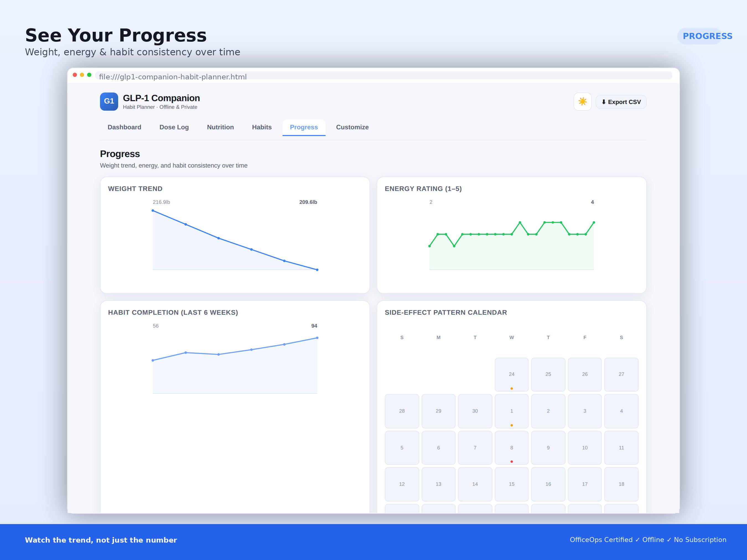Viewport: 747px width, 560px height.
Task: Click the yellow minimize window dot
Action: click(x=82, y=75)
